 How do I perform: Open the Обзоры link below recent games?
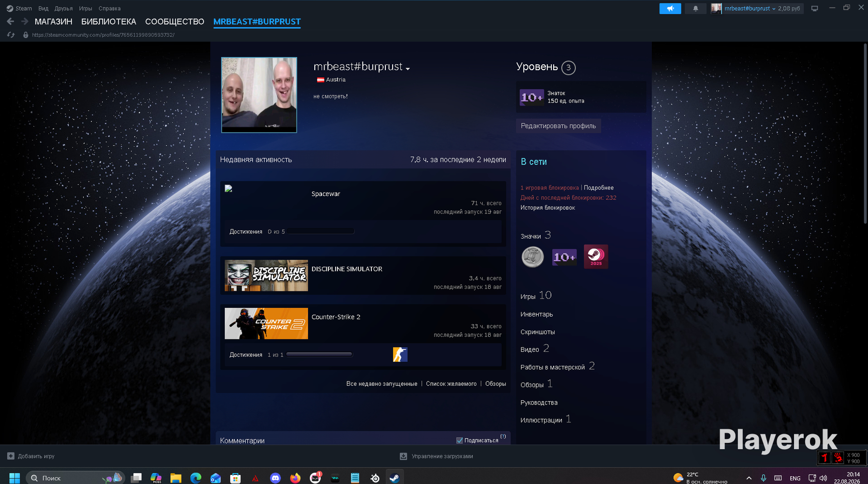click(496, 384)
